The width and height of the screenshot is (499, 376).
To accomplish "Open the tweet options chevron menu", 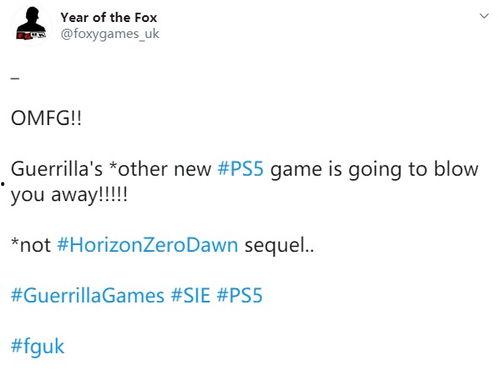I will pyautogui.click(x=484, y=16).
